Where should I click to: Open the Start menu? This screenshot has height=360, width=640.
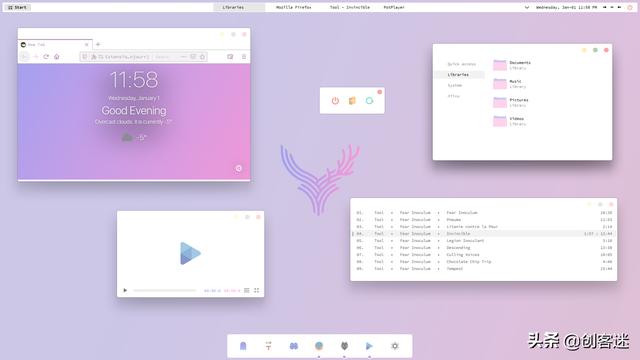(17, 7)
